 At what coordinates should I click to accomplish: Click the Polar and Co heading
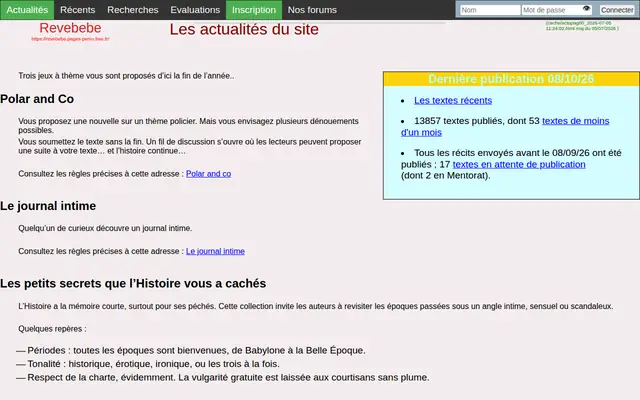(37, 99)
